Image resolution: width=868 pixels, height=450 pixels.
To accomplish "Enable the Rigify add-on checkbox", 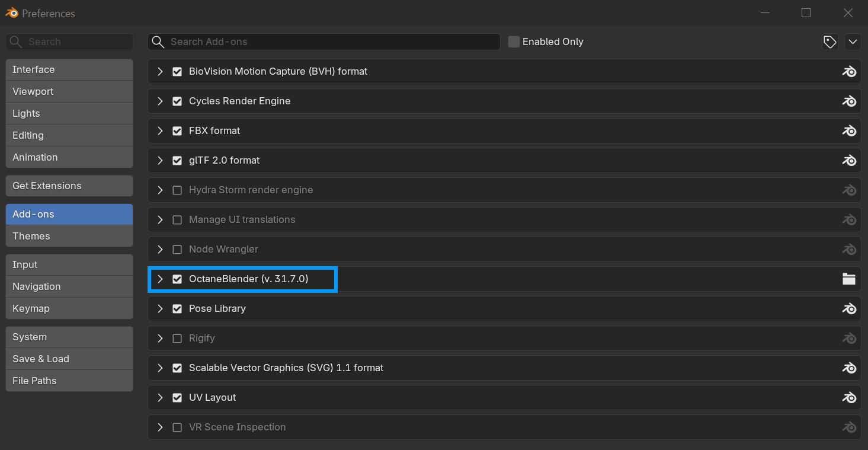I will [x=177, y=338].
